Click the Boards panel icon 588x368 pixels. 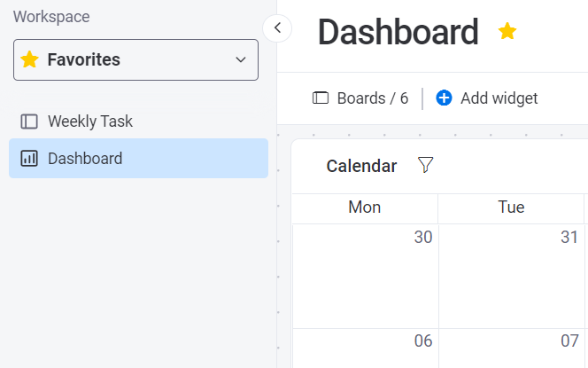point(321,98)
